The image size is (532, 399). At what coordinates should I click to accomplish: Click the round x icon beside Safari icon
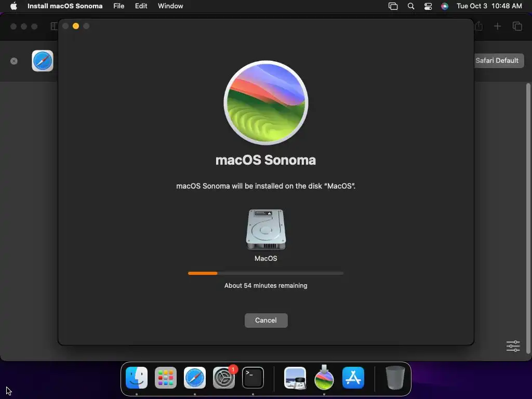point(14,61)
